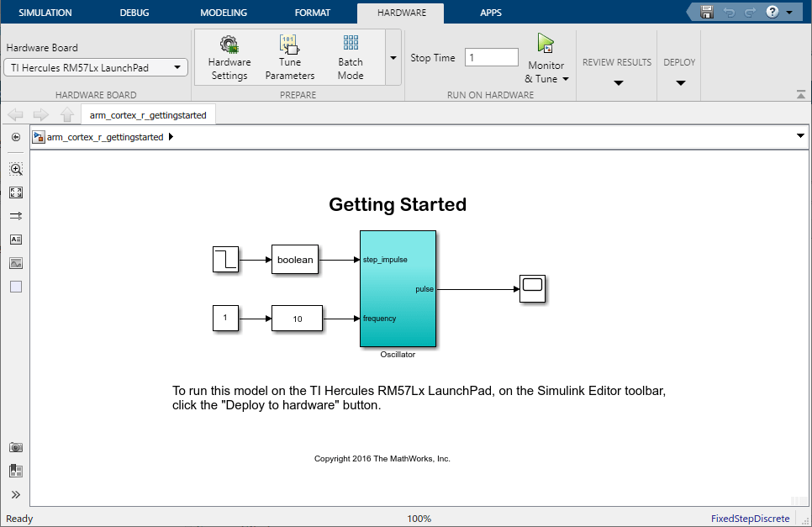Expand the Review Results section
This screenshot has width=812, height=527.
pos(617,82)
